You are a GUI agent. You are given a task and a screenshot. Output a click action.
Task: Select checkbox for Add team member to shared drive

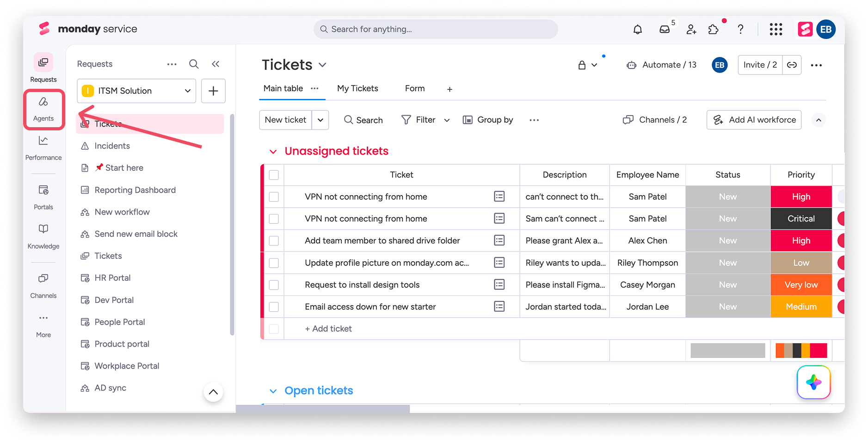(274, 240)
